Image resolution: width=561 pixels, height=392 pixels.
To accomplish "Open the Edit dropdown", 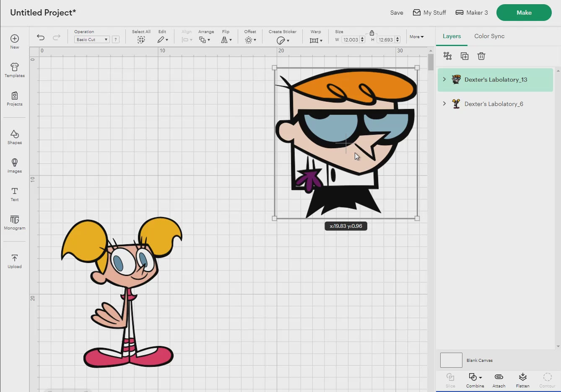I will point(163,40).
